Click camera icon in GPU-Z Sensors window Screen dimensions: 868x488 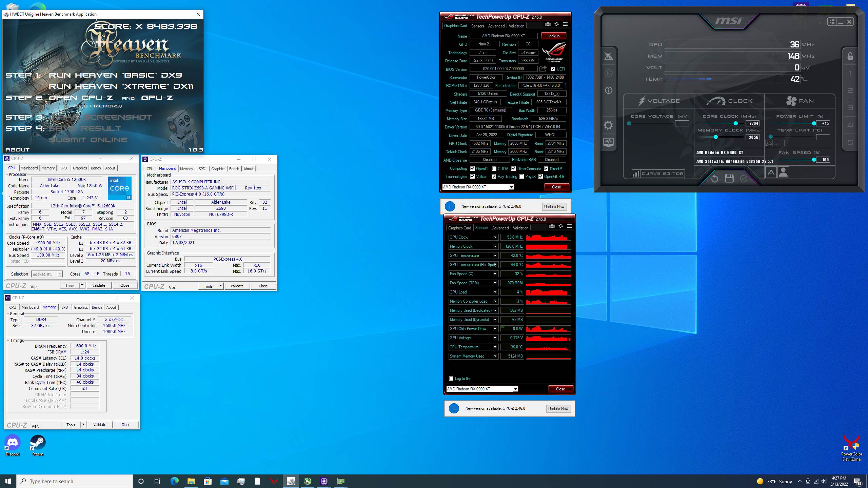pos(552,226)
